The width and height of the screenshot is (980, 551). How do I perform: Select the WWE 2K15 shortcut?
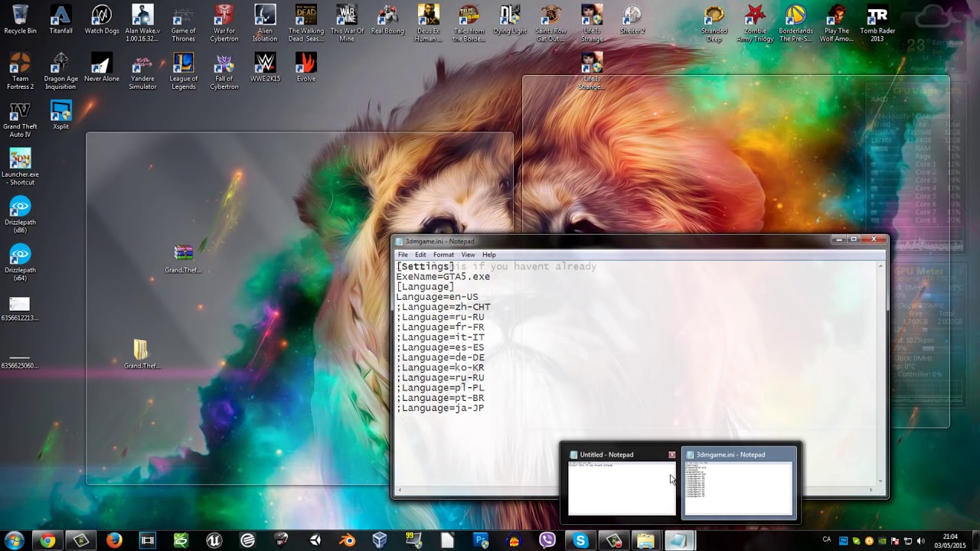pos(265,67)
